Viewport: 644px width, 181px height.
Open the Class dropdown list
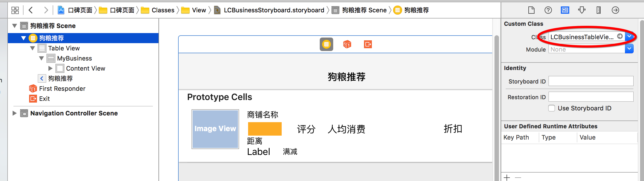[629, 37]
